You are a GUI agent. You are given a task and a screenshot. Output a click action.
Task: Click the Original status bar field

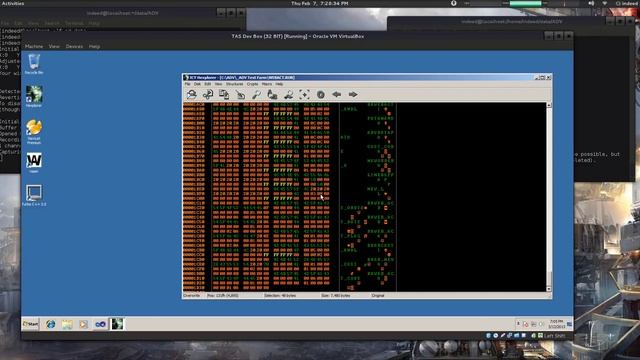(x=378, y=295)
